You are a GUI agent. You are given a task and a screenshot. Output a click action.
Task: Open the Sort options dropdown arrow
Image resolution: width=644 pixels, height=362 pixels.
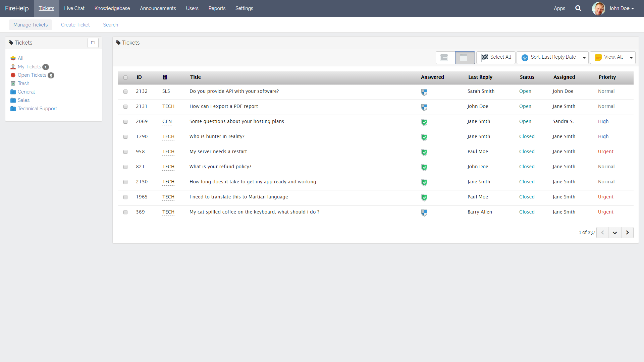(584, 58)
